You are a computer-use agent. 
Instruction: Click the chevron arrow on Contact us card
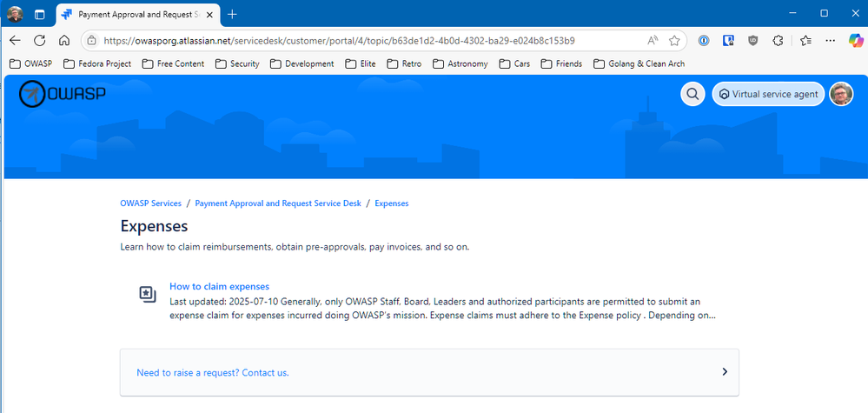(725, 372)
